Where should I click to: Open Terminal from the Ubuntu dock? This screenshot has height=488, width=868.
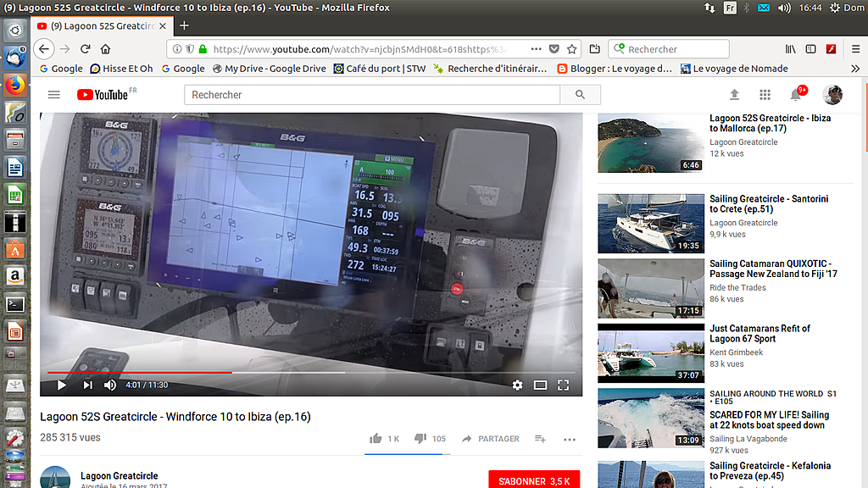coord(15,304)
